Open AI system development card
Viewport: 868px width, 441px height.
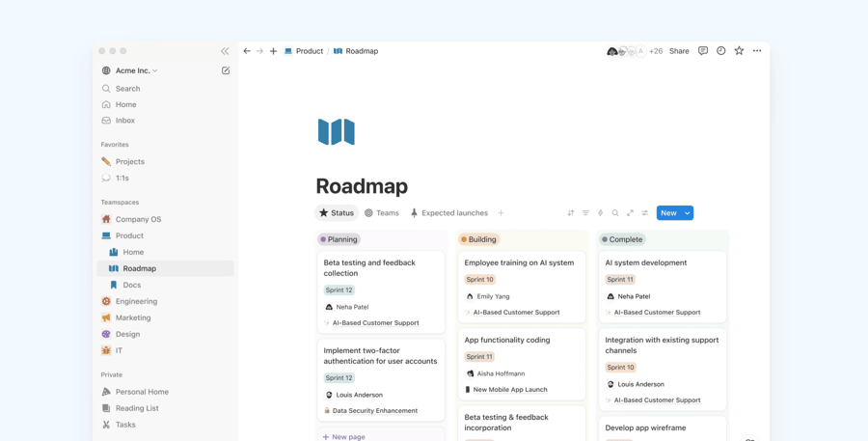pyautogui.click(x=663, y=287)
